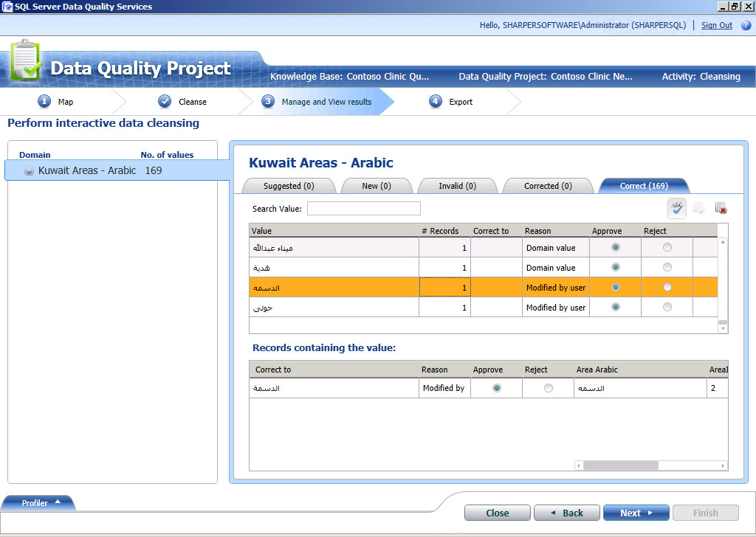Click the reject all terms icon
756x537 pixels.
(x=721, y=209)
